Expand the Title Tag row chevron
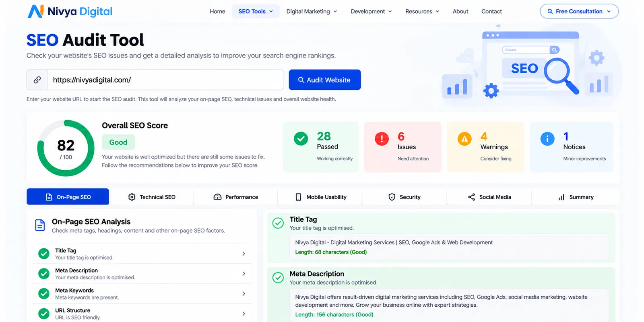The image size is (644, 322). pos(244,254)
